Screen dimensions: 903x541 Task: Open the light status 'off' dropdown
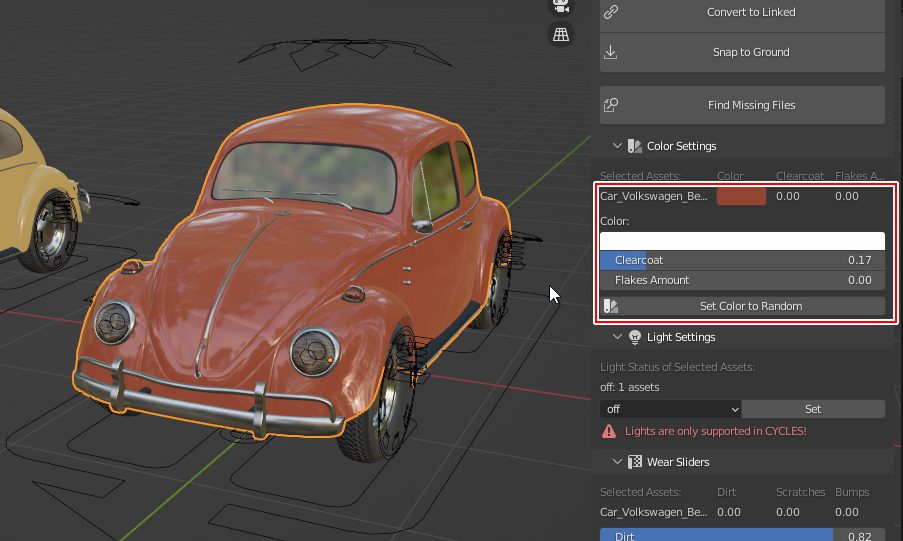point(670,409)
